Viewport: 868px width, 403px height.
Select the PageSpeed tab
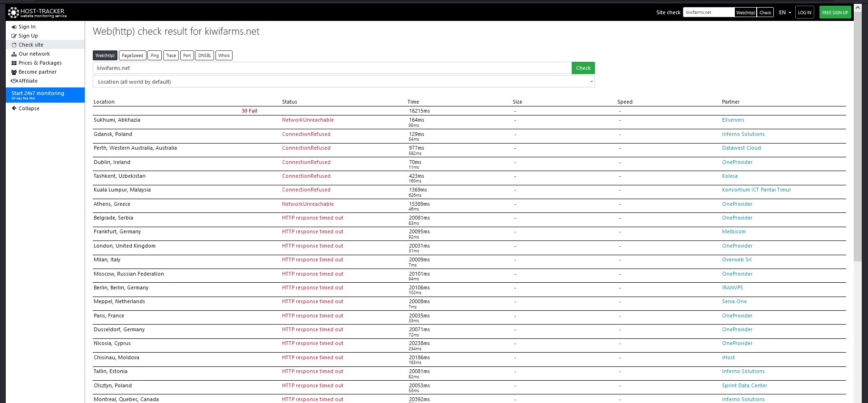132,56
